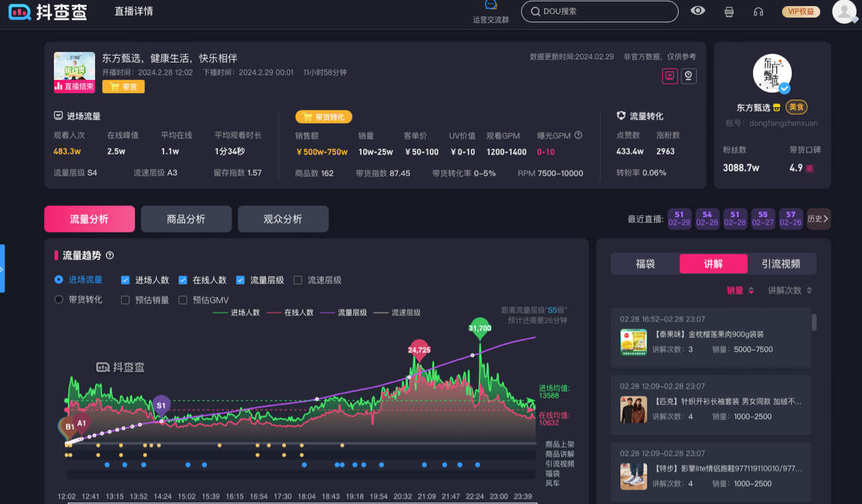This screenshot has height=504, width=862.
Task: Switch to the 引流视频 tab
Action: (781, 264)
